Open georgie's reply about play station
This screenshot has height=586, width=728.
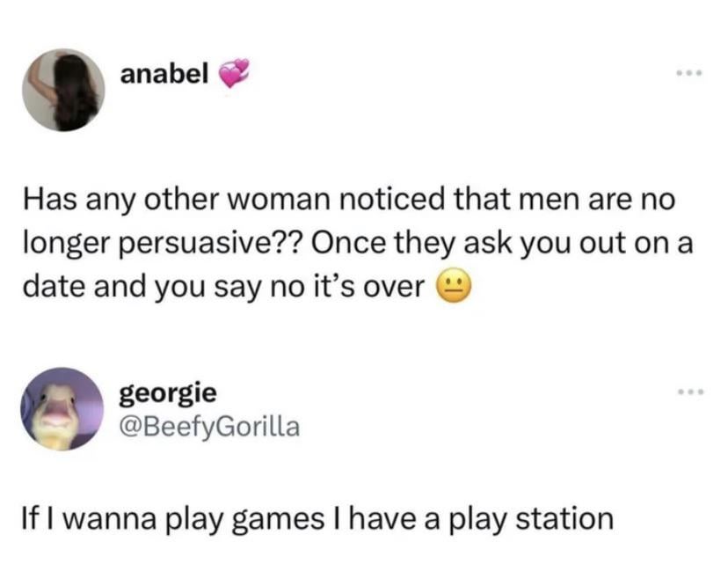click(x=318, y=519)
